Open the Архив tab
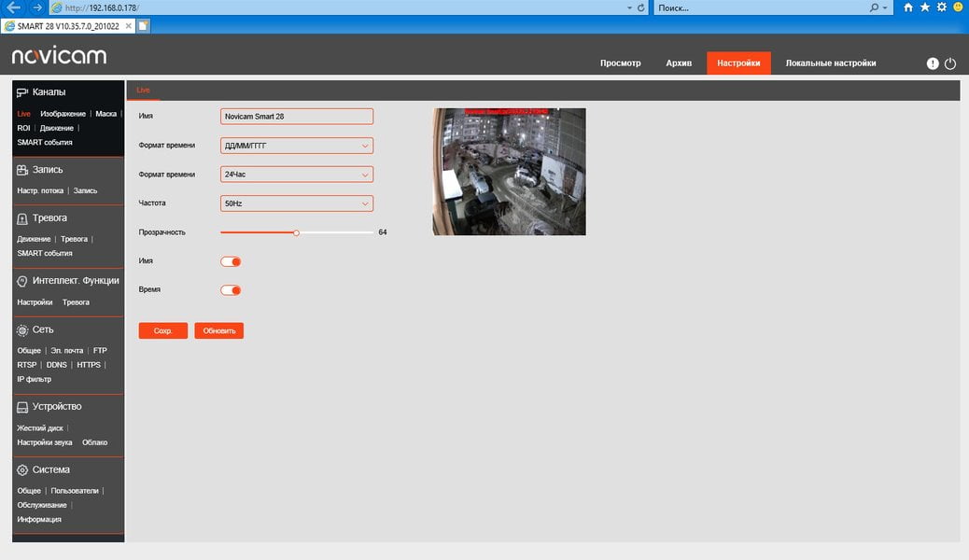The image size is (969, 560). click(679, 63)
